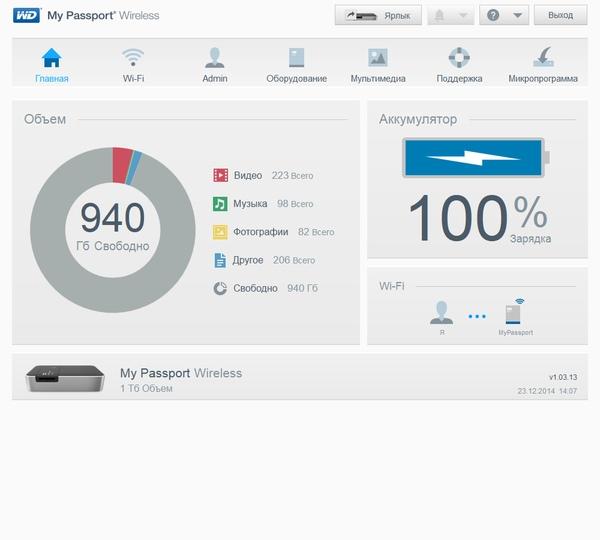The width and height of the screenshot is (600, 540).
Task: Click the Другое document icon
Action: click(220, 260)
